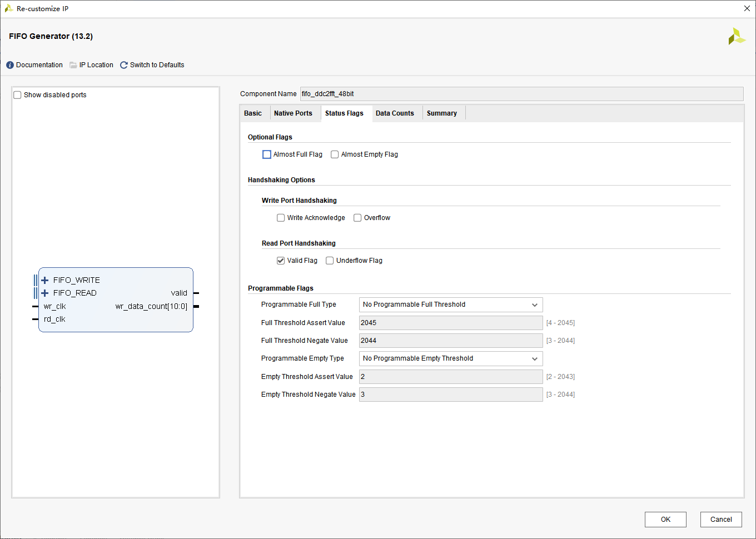Click the Vivado icon in title bar
The width and height of the screenshot is (756, 539).
click(9, 8)
